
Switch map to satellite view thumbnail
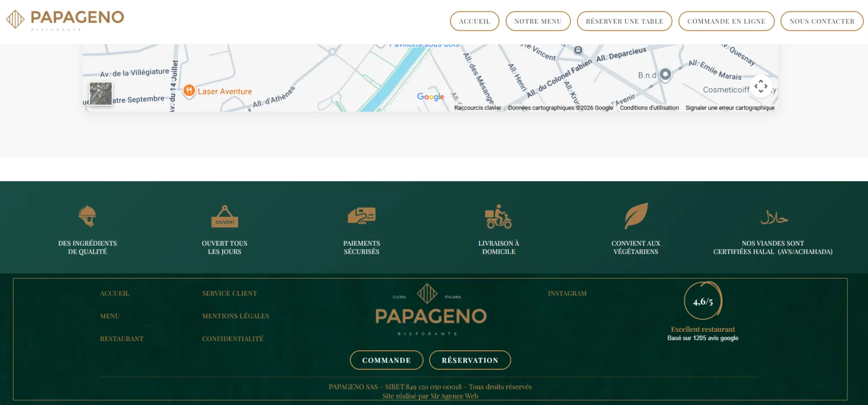[x=101, y=93]
